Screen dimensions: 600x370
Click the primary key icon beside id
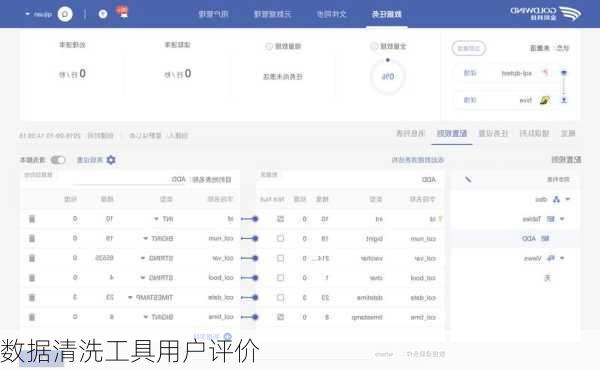point(440,219)
